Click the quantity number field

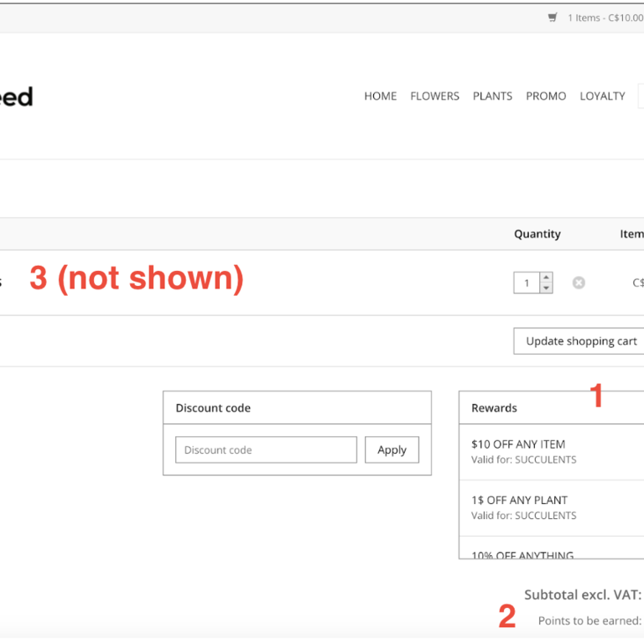(527, 283)
